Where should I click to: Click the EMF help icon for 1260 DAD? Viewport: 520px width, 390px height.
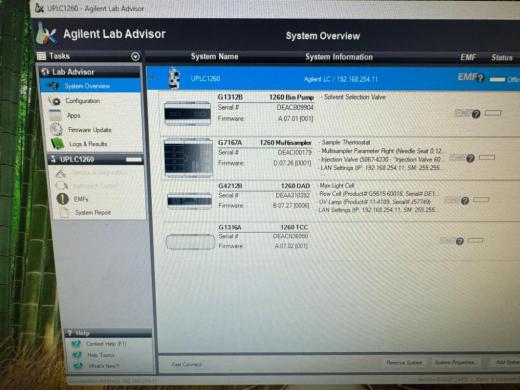pos(465,200)
